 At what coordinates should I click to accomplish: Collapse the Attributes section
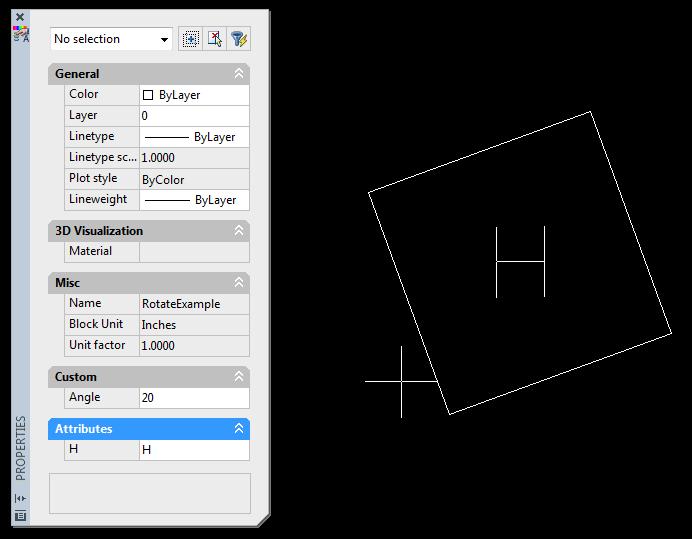point(239,429)
